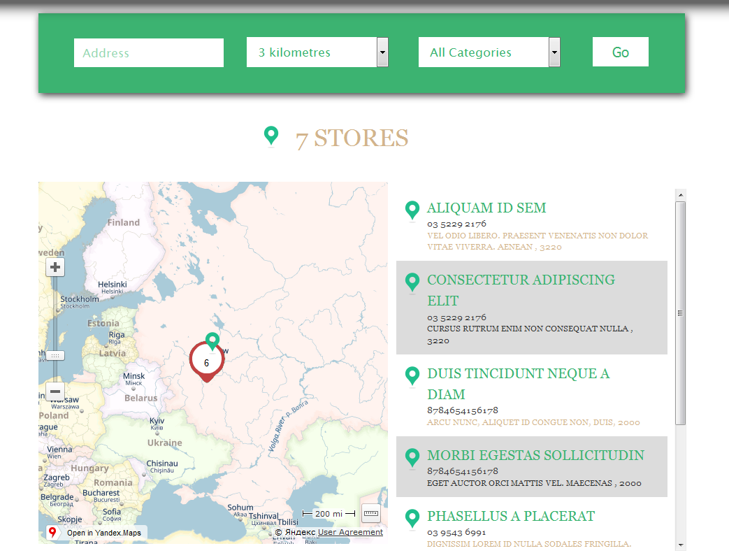Select the Consectetur Adipiscing Elit store title
729x560 pixels.
[521, 290]
